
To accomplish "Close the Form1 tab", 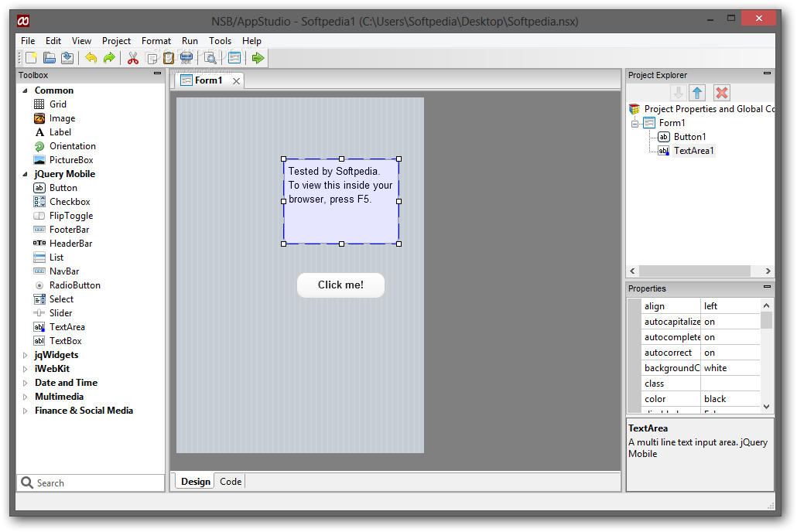I will coord(236,80).
